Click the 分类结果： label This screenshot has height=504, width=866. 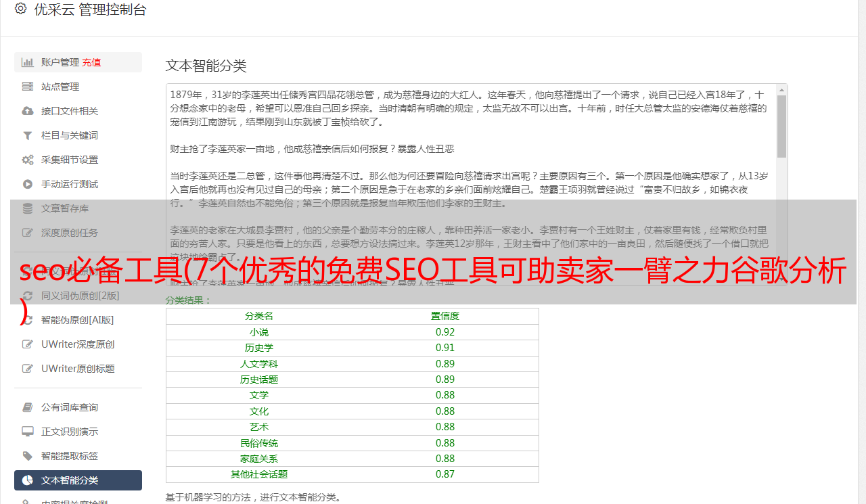pos(189,300)
